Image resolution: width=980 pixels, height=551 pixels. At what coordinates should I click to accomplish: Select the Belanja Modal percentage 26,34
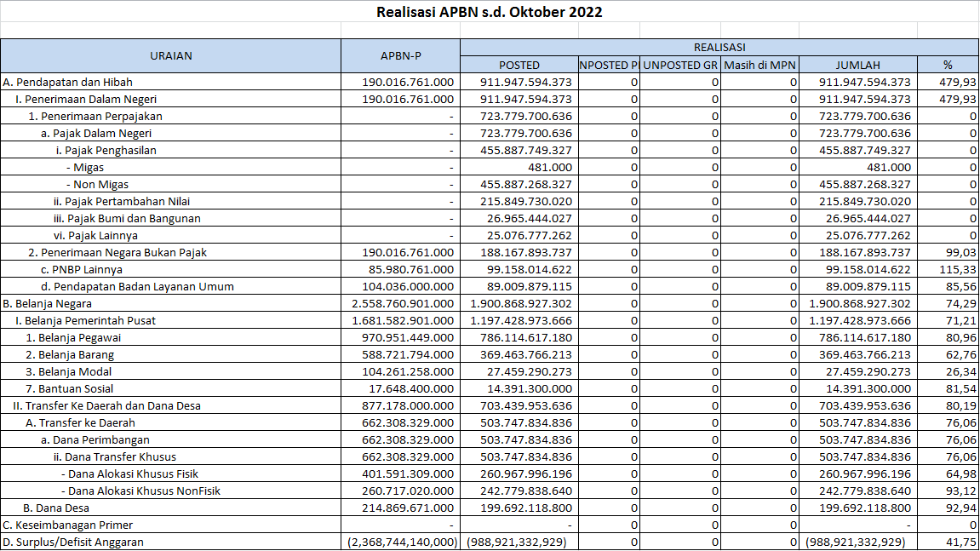(x=960, y=372)
